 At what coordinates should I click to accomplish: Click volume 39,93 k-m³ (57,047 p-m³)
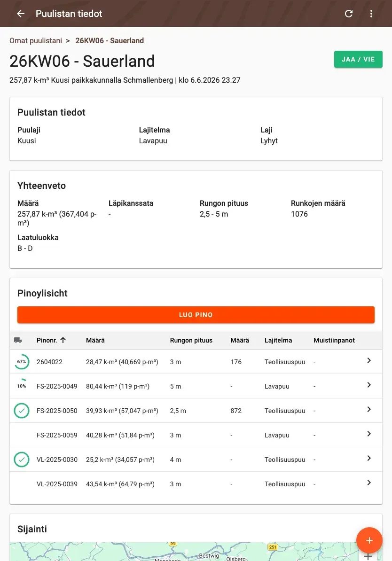click(122, 411)
